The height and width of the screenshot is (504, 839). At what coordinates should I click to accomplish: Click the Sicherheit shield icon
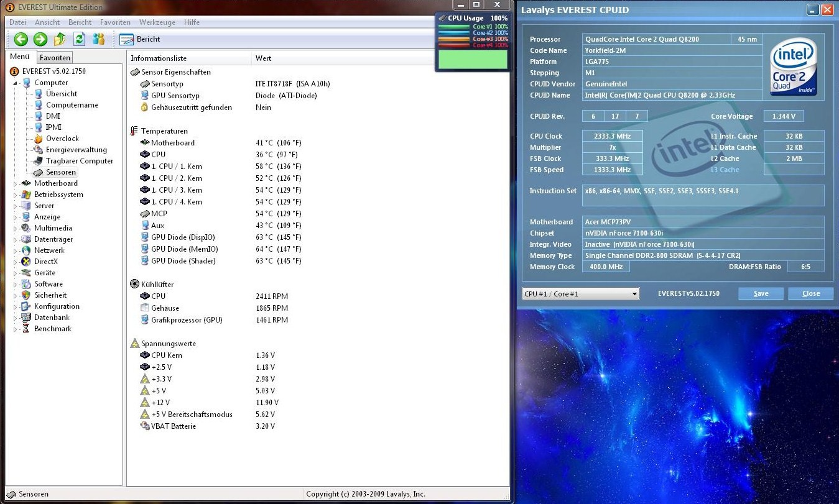click(x=25, y=295)
